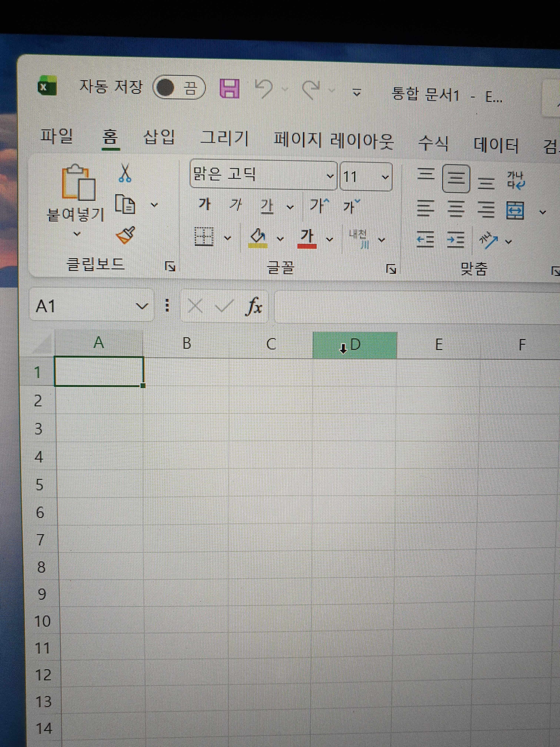Screen dimensions: 560x747
Task: Open the Merge and Center dropdown arrow
Action: pyautogui.click(x=542, y=212)
